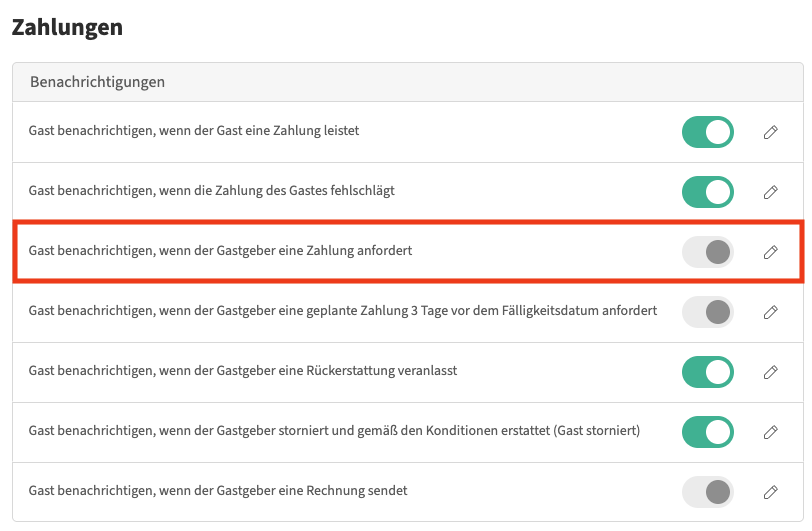The height and width of the screenshot is (531, 812).
Task: Switch off 'Rückerstattung veranlasst' notification
Action: tap(708, 372)
